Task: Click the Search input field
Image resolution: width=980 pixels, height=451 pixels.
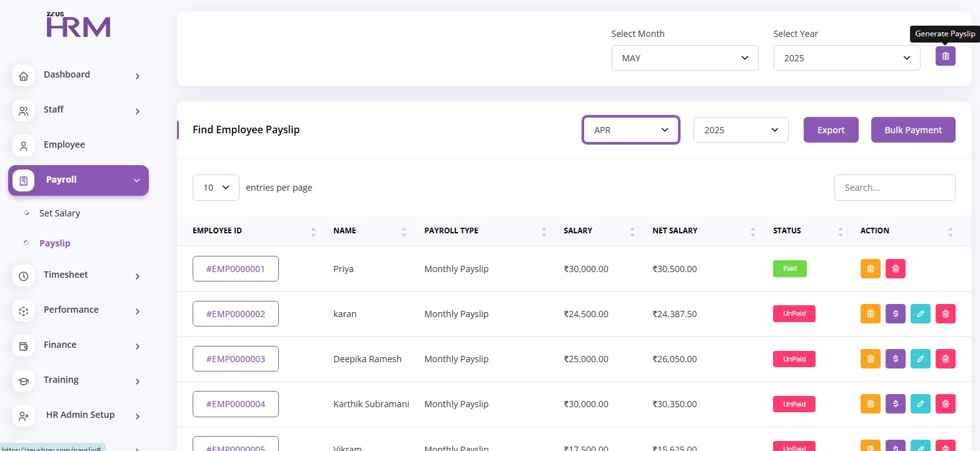Action: (x=894, y=188)
